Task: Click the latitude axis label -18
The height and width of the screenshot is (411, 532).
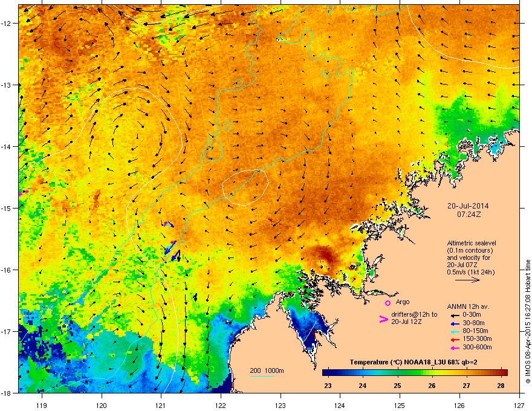Action: coord(6,393)
